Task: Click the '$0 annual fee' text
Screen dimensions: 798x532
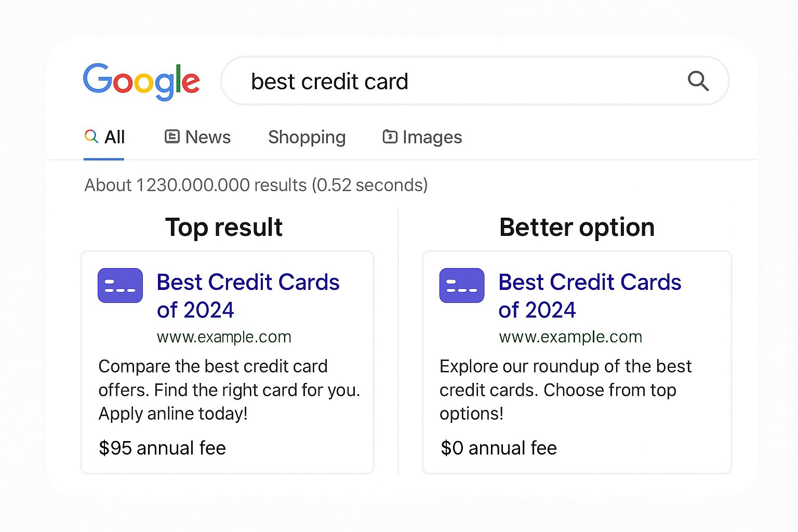Action: pyautogui.click(x=499, y=448)
